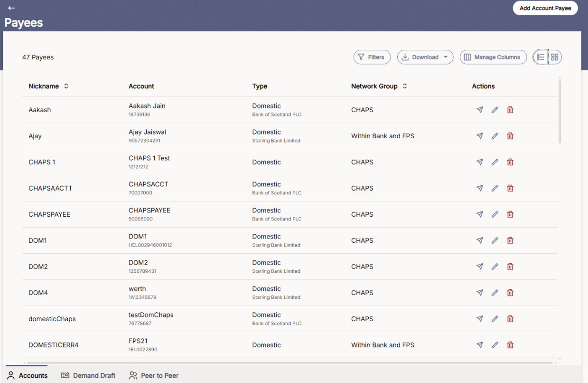Open Manage Columns options
The width and height of the screenshot is (588, 383).
click(493, 57)
